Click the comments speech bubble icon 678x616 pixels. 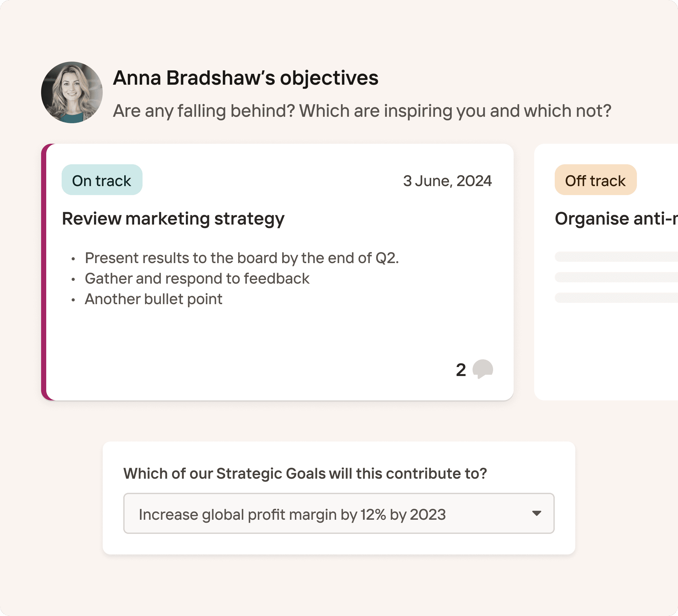pos(482,369)
